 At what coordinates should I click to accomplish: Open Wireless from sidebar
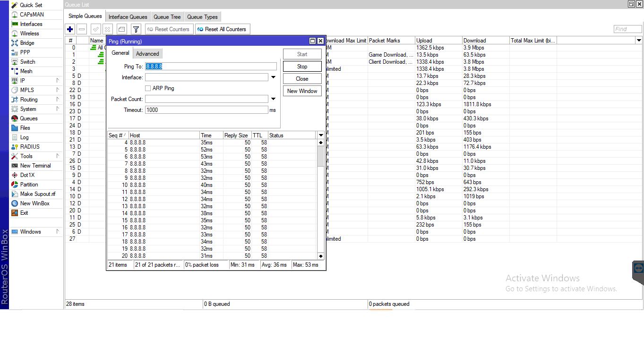(x=29, y=34)
